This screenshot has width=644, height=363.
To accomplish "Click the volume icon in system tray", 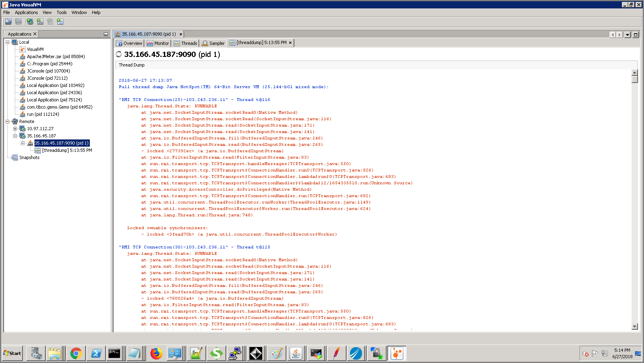I will coord(585,353).
